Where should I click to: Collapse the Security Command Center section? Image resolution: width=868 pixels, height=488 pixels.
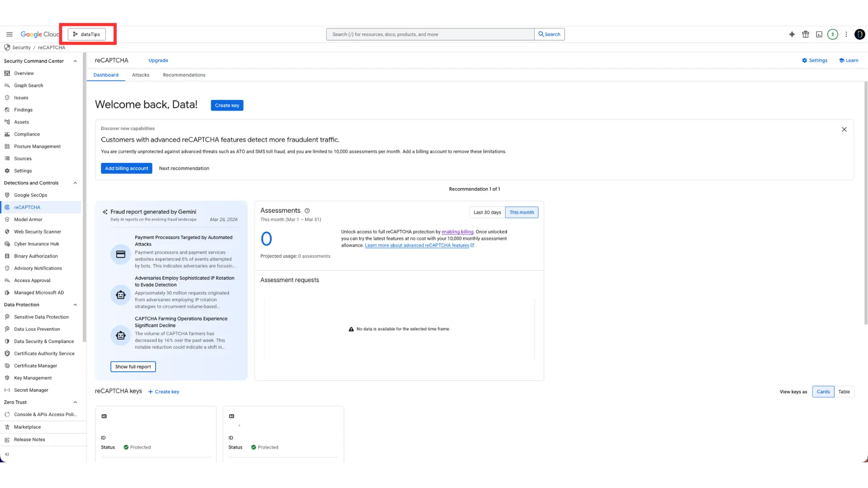(75, 61)
